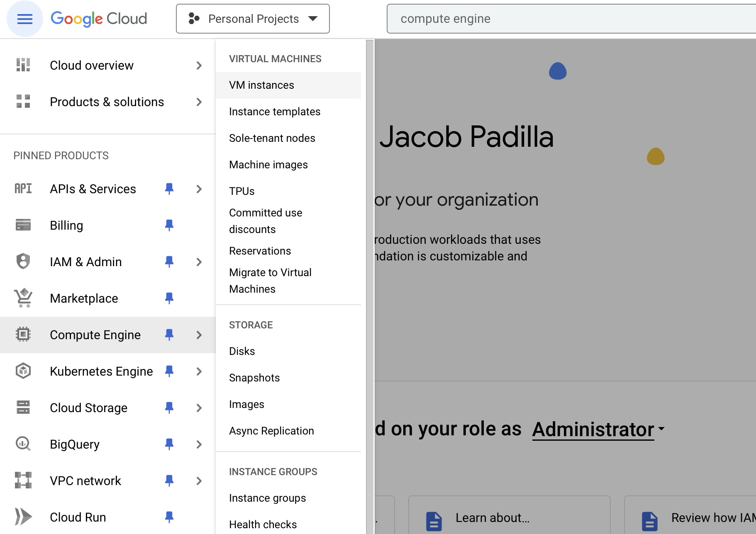
Task: Select the APIs & Services icon
Action: pos(23,189)
